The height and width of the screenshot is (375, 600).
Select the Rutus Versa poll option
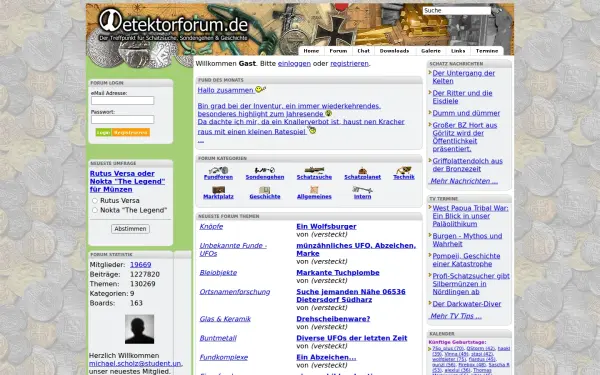coord(95,201)
